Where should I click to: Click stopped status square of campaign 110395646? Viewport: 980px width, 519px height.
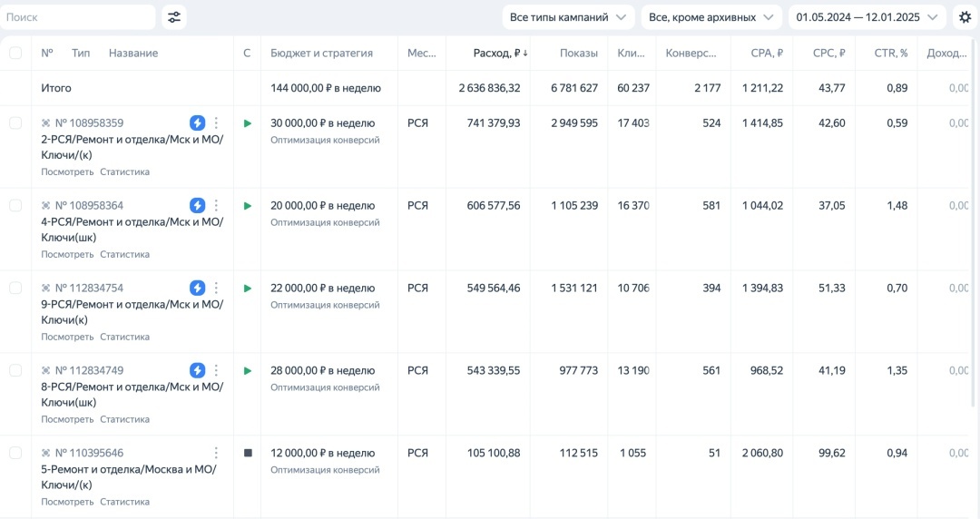[x=248, y=453]
